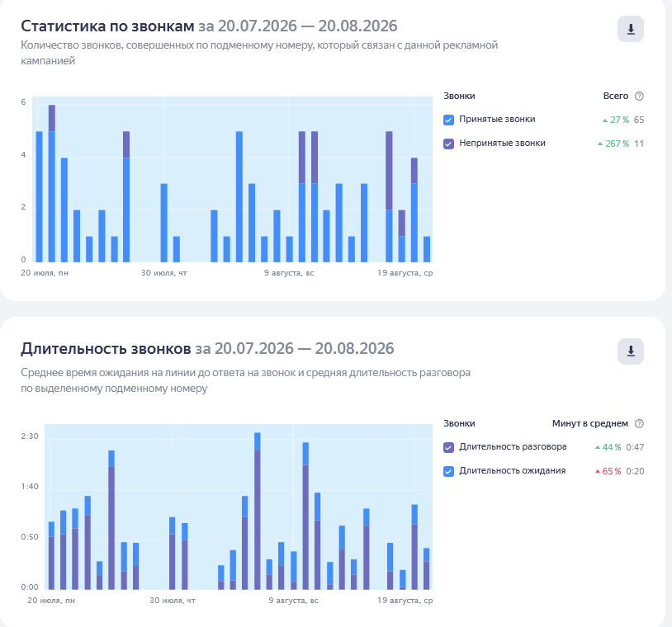
Task: Click the Непринятые звонки legend label
Action: [x=502, y=143]
